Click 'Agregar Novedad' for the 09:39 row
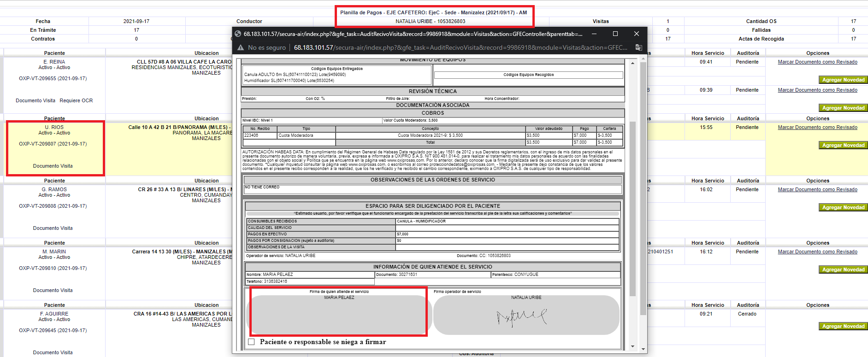 843,108
